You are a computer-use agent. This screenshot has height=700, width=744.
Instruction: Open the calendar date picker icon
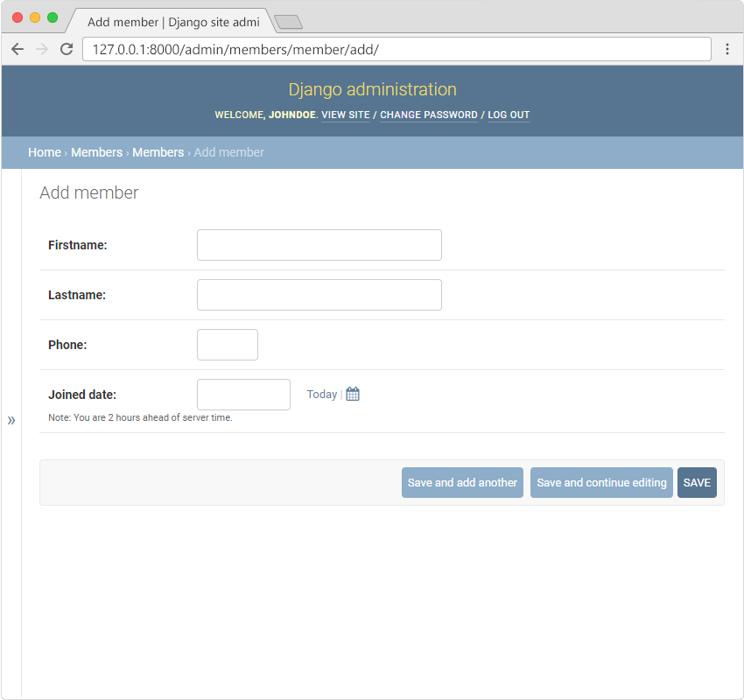pyautogui.click(x=353, y=395)
